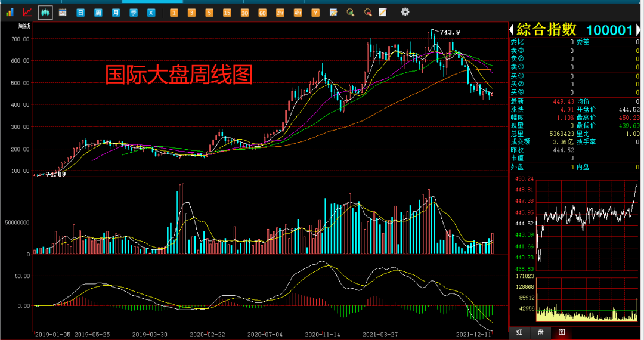Click the 743.9 high price label
This screenshot has width=644, height=340.
(x=450, y=32)
